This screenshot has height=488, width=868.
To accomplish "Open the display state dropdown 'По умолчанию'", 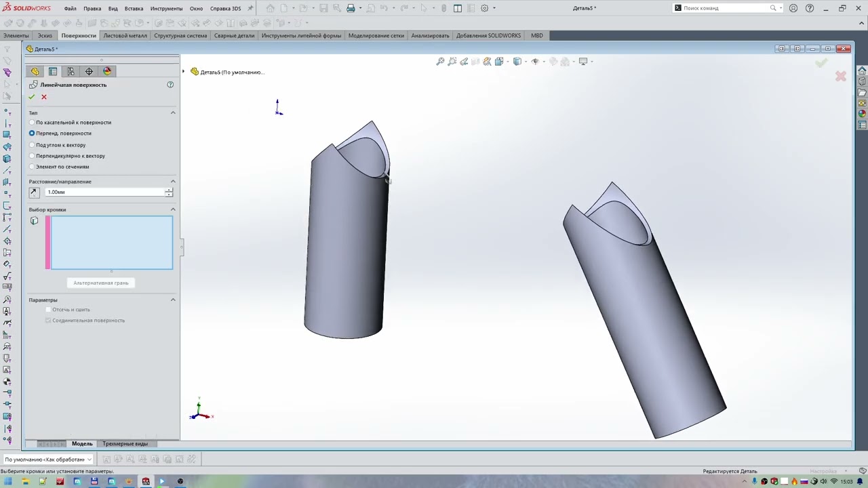I will tap(47, 460).
